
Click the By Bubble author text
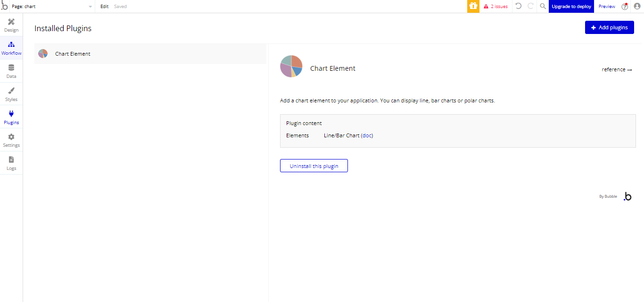coord(608,196)
